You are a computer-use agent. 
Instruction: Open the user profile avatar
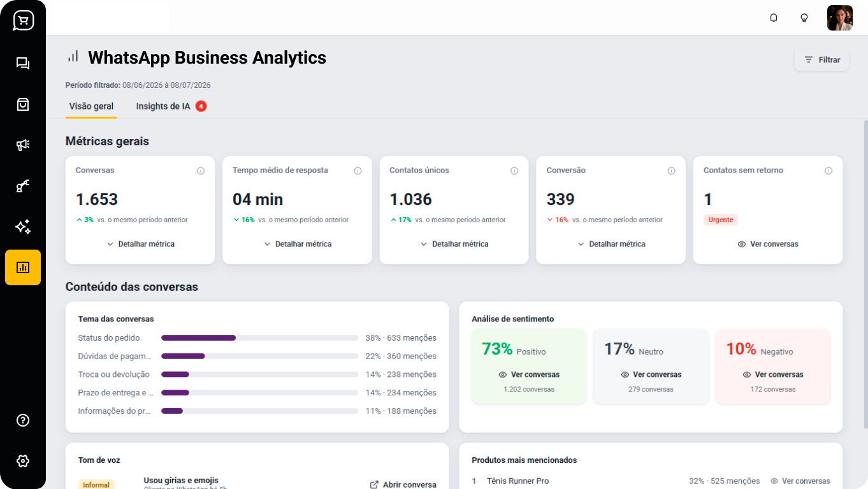(x=840, y=18)
